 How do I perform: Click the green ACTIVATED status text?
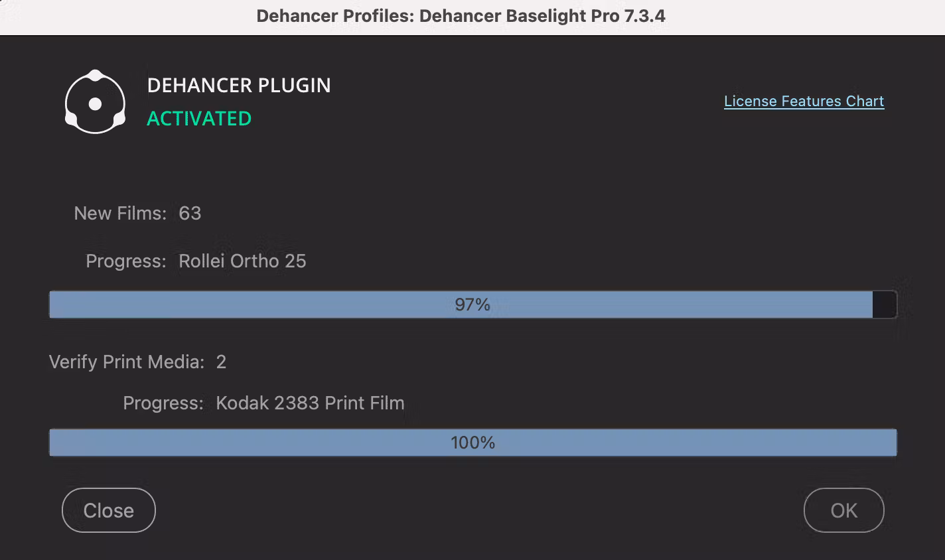coord(199,119)
